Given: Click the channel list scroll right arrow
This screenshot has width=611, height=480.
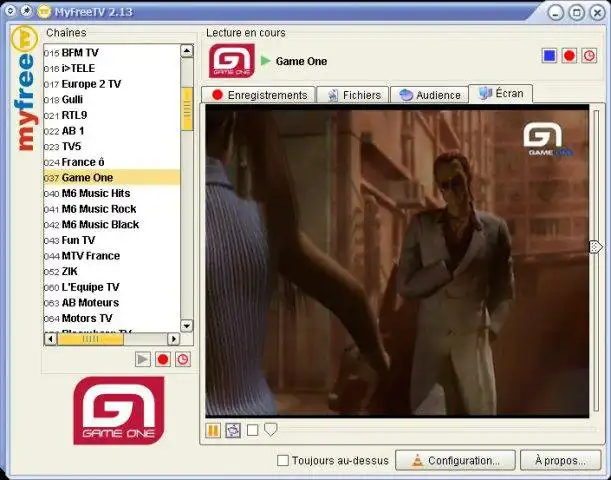Looking at the screenshot, I should pos(173,339).
